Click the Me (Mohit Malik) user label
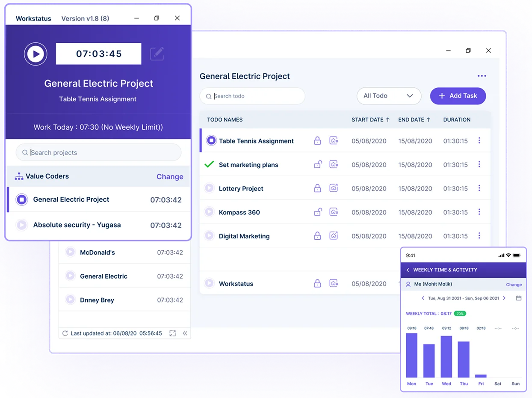532x398 pixels. point(433,284)
